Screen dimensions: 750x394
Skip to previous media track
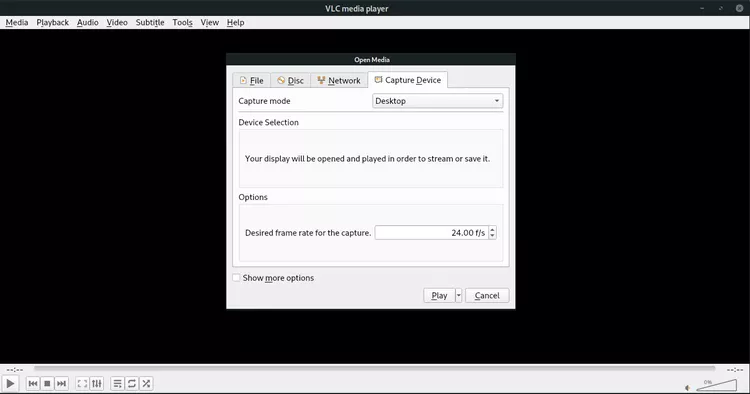(x=33, y=383)
